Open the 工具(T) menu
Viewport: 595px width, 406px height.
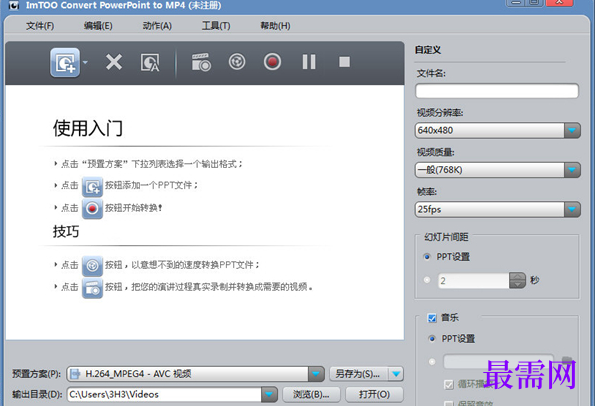point(216,26)
